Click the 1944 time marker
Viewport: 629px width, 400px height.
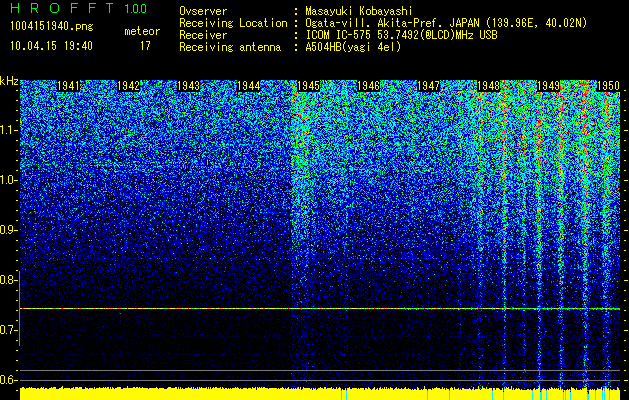click(249, 86)
